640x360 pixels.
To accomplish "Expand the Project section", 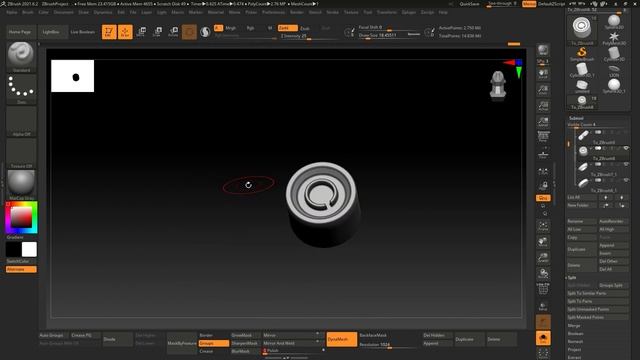I will 574,349.
